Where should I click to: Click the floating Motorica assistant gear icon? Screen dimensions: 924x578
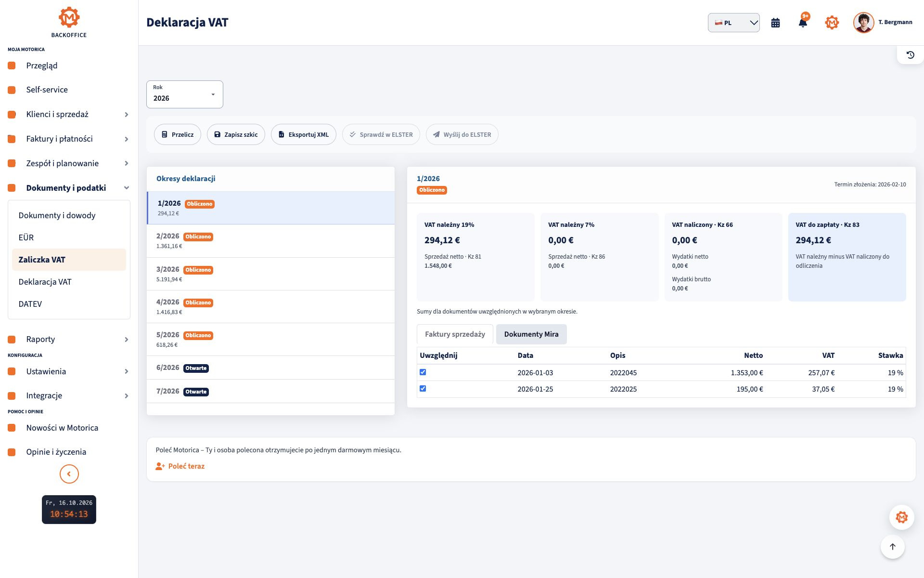point(901,517)
